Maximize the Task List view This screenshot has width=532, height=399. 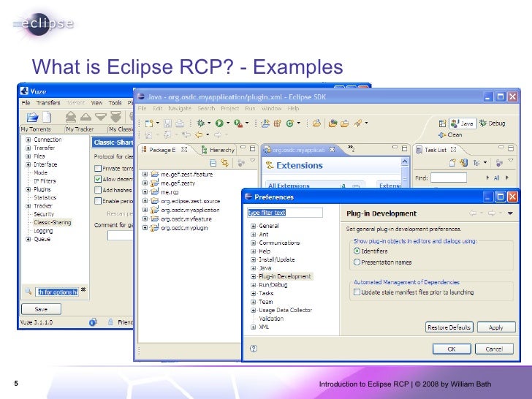511,148
